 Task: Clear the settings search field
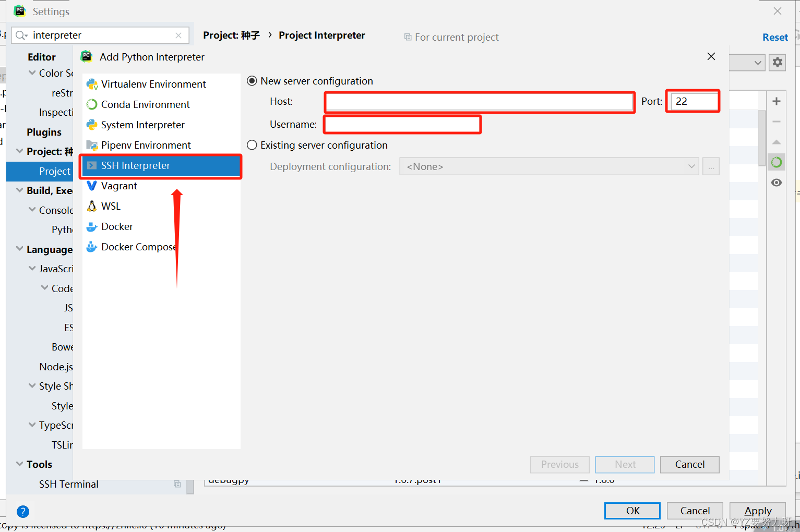tap(178, 35)
